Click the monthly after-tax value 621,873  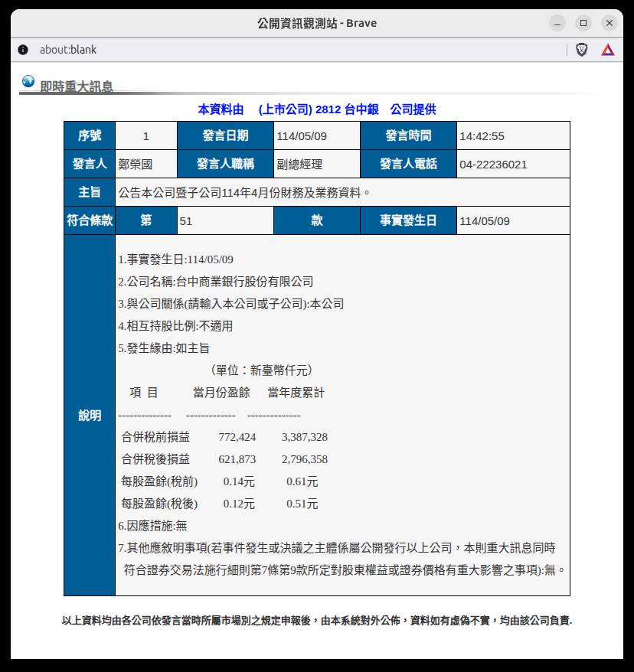[x=237, y=459]
